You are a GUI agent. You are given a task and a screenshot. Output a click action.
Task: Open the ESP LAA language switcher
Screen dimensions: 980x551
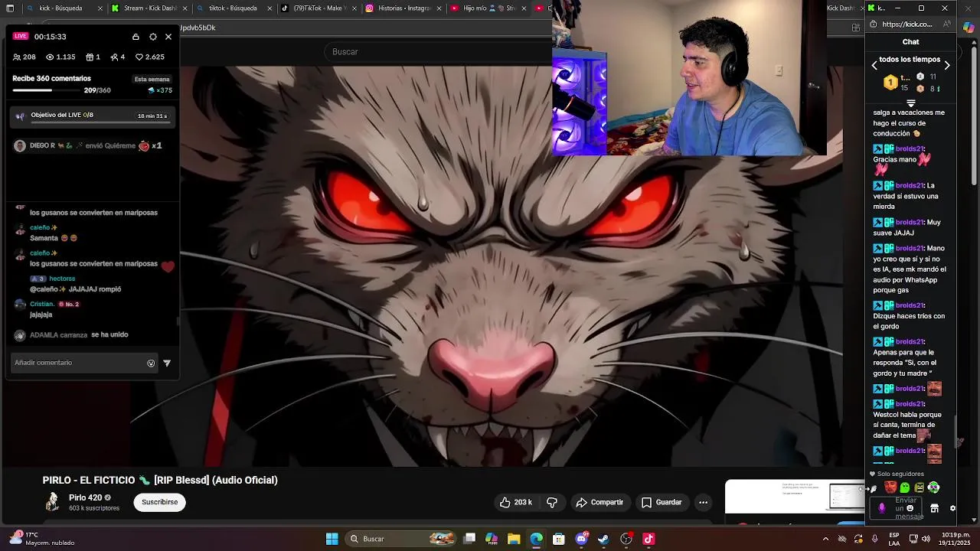point(894,539)
